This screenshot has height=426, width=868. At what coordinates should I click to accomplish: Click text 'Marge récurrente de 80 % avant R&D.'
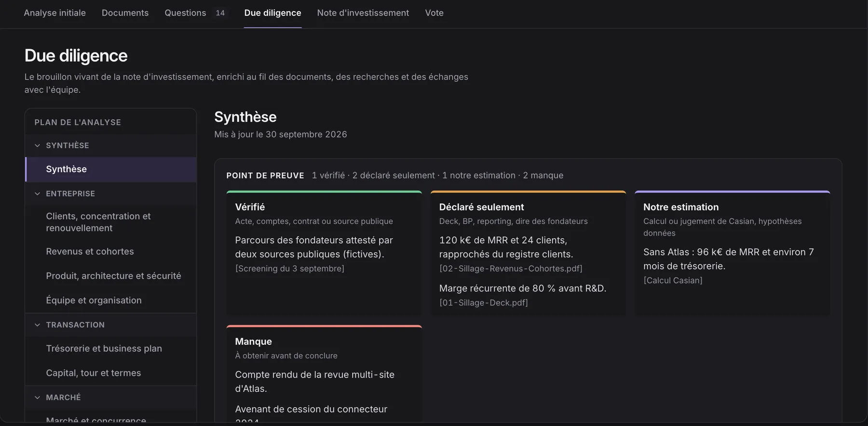523,289
